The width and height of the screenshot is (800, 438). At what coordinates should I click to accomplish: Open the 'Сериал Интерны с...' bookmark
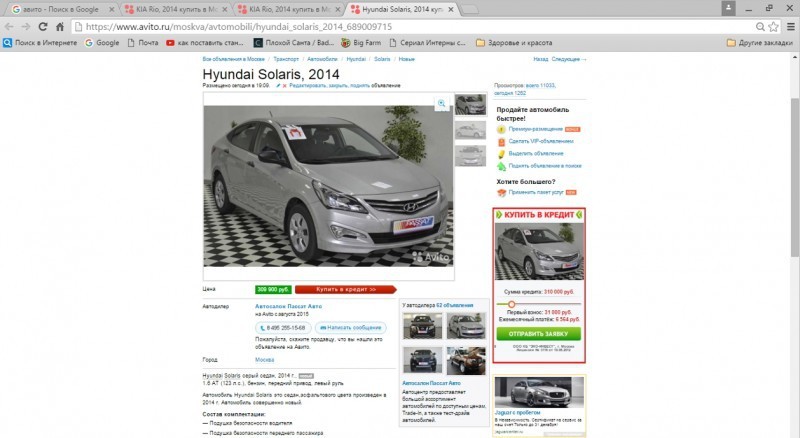428,43
